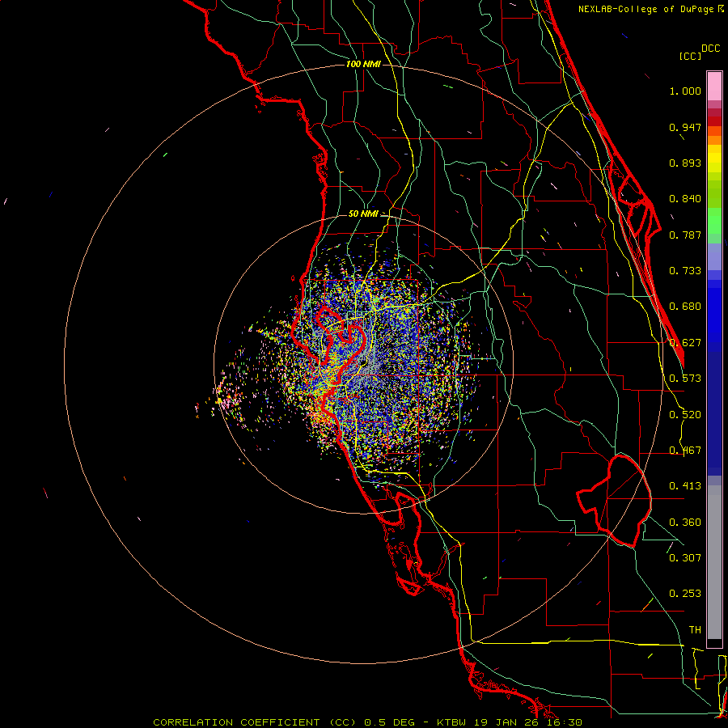Click the bright green color bar segment
This screenshot has height=728, width=728.
(x=714, y=221)
